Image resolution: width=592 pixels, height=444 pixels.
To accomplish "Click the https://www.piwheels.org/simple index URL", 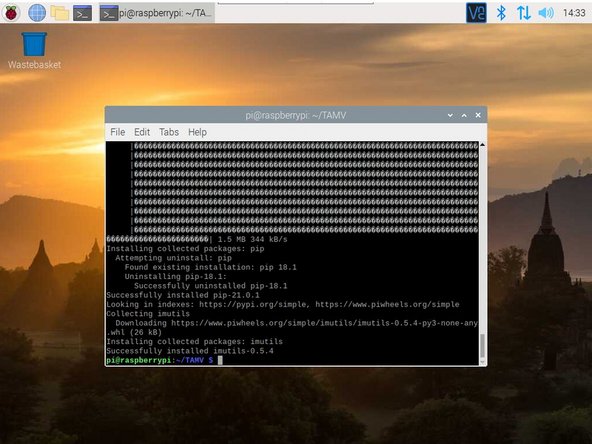I will point(387,304).
